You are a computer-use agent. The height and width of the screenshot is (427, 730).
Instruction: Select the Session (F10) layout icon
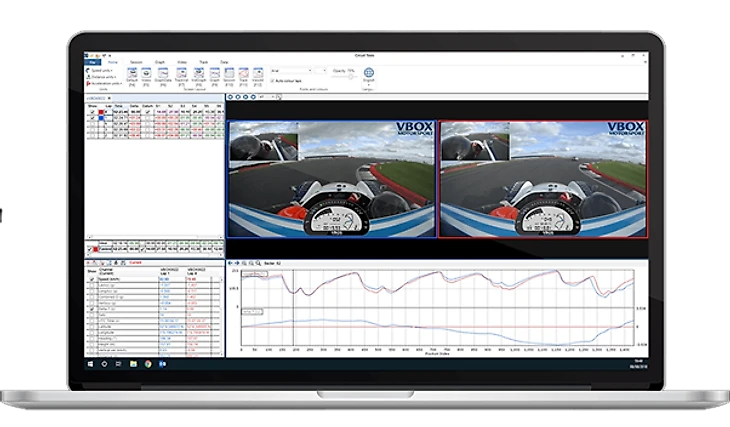[229, 73]
